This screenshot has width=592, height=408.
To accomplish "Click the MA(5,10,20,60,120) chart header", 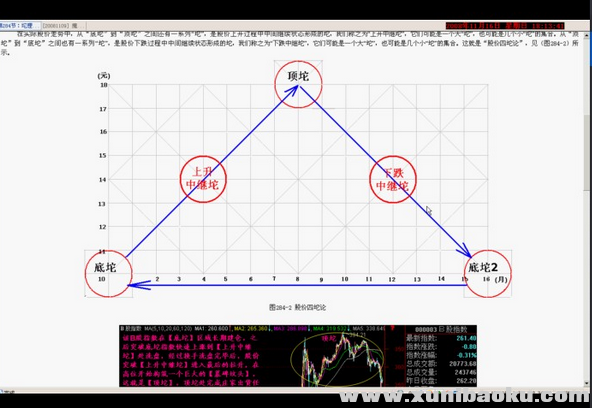I will (168, 328).
